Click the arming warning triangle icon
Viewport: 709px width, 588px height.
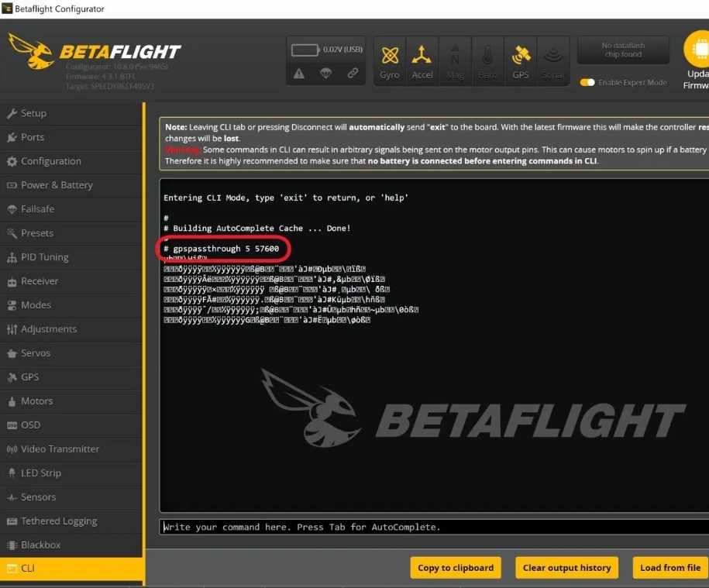point(299,74)
